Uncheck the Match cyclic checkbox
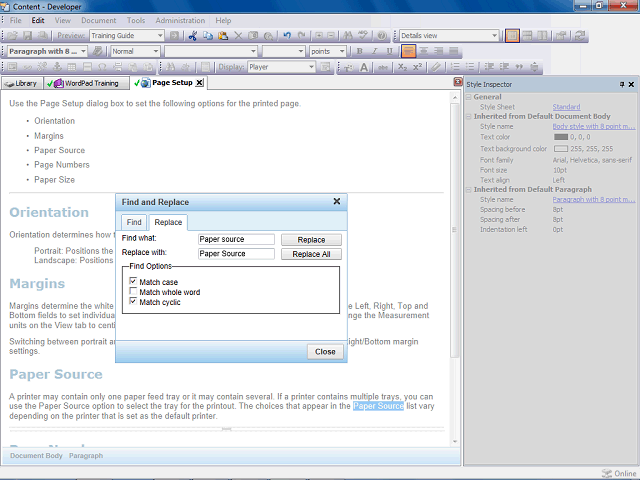This screenshot has height=480, width=640. coord(133,301)
